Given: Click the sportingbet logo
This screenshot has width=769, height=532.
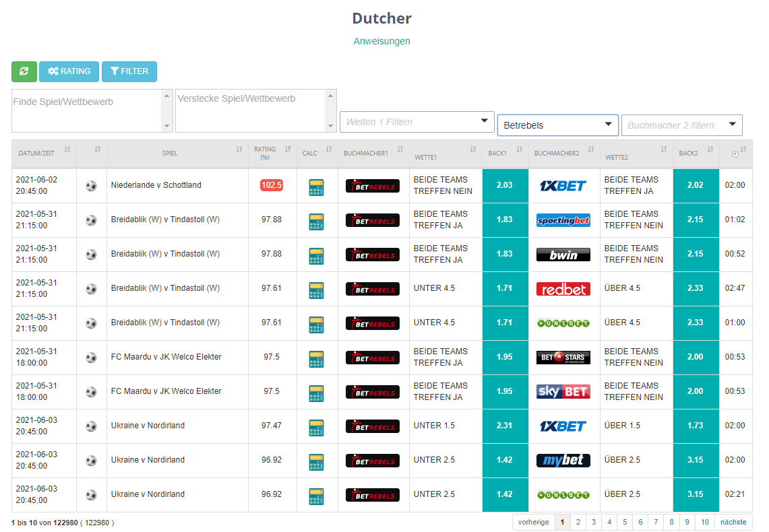Looking at the screenshot, I should [563, 220].
